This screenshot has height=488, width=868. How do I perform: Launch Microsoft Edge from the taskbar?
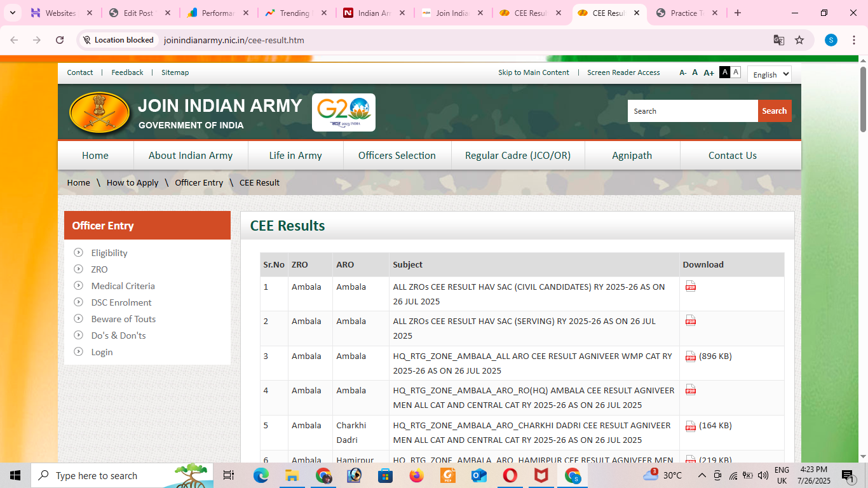261,475
